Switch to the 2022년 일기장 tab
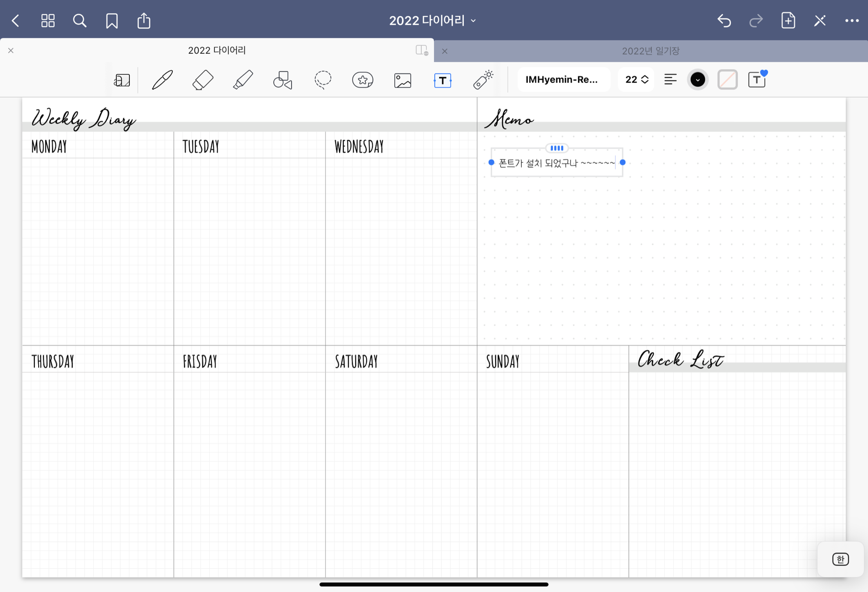Viewport: 868px width, 592px height. pos(650,51)
